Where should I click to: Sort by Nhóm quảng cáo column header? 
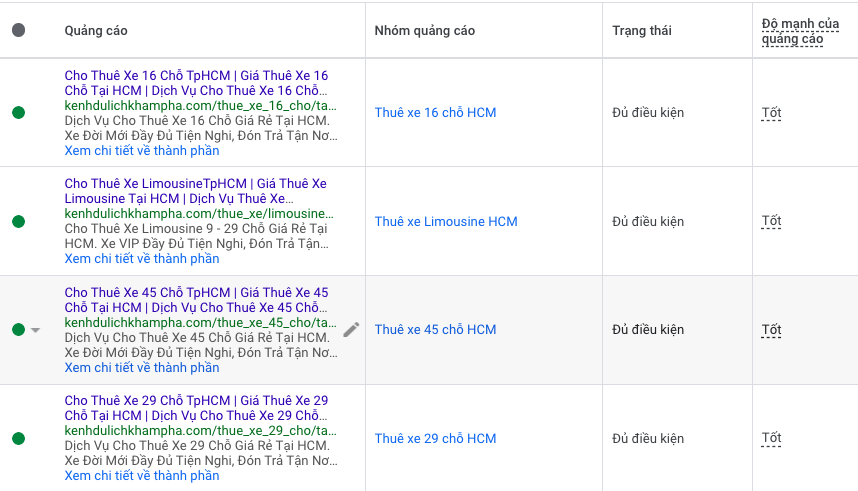coord(424,31)
